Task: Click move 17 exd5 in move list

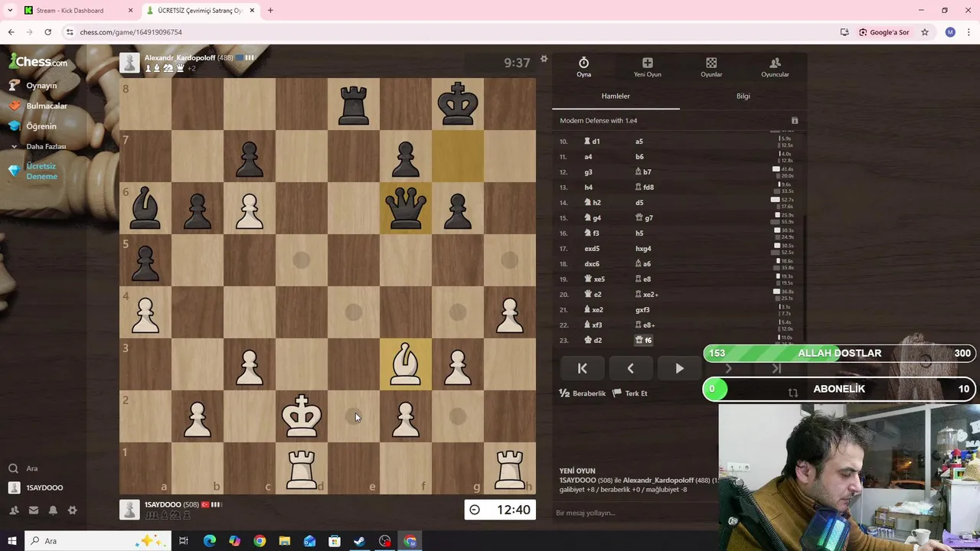Action: [x=592, y=249]
